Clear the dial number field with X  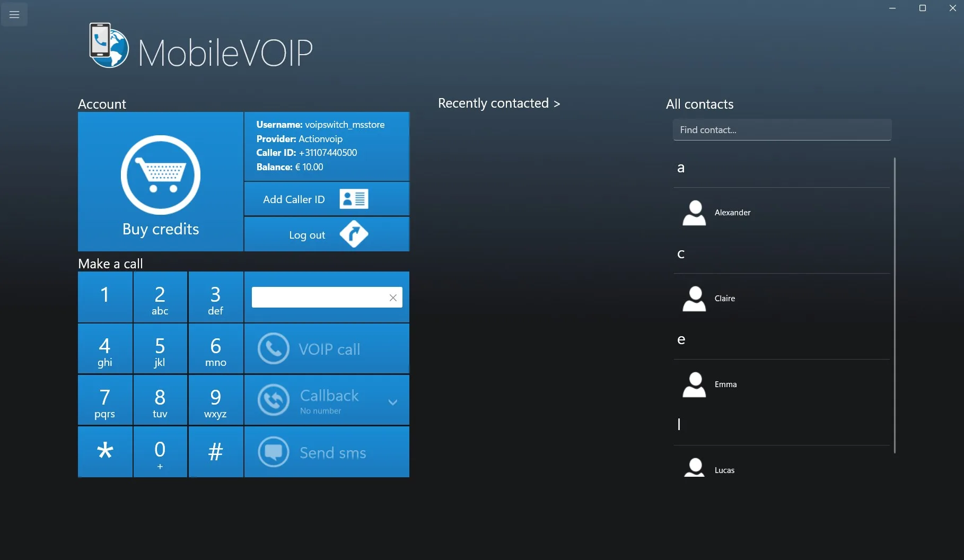pyautogui.click(x=393, y=297)
